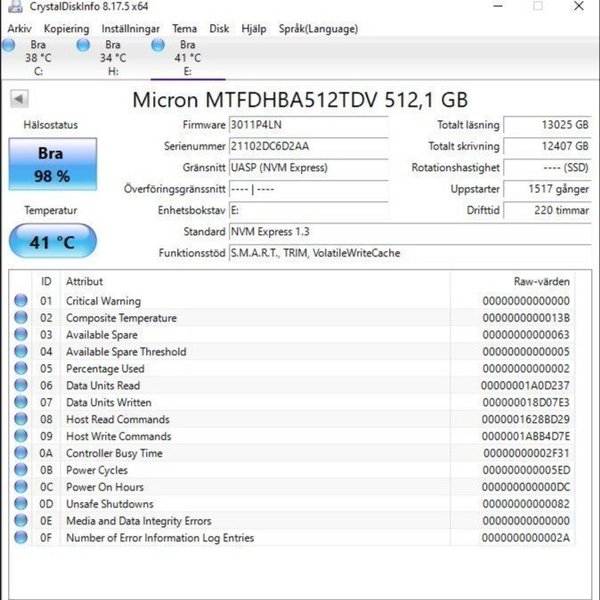Click the status orb for Host Read Commands
This screenshot has width=600, height=600.
click(x=21, y=419)
